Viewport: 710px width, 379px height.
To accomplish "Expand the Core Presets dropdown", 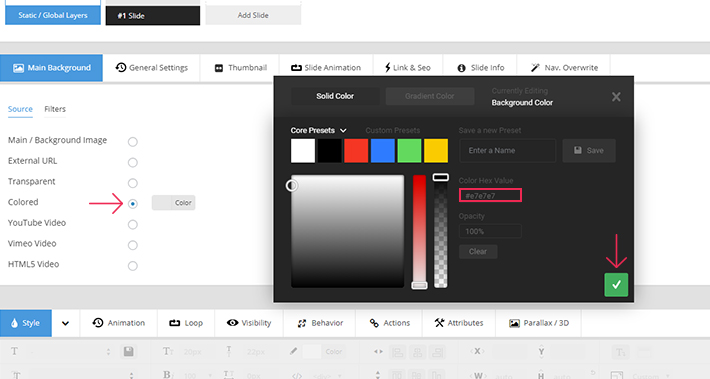I will (x=318, y=130).
